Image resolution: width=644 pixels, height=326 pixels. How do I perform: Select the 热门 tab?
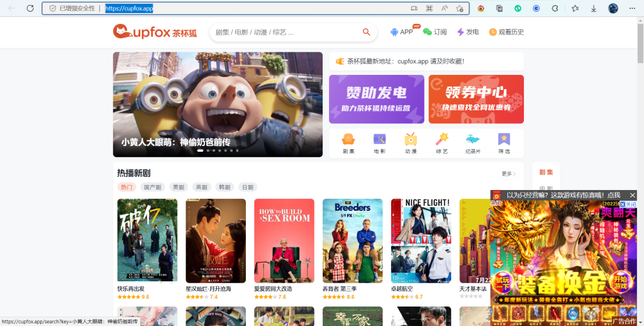[126, 187]
